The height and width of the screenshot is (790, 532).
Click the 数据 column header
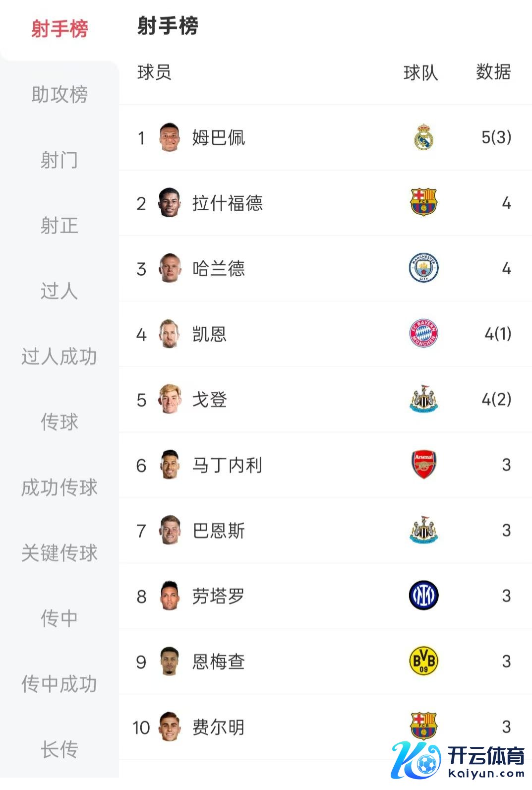[493, 72]
